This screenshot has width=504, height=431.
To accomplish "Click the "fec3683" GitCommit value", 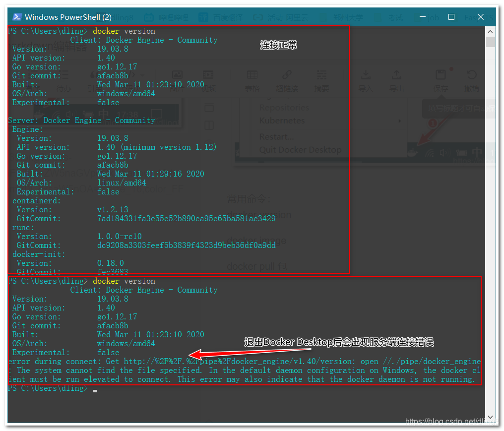I will (x=113, y=272).
